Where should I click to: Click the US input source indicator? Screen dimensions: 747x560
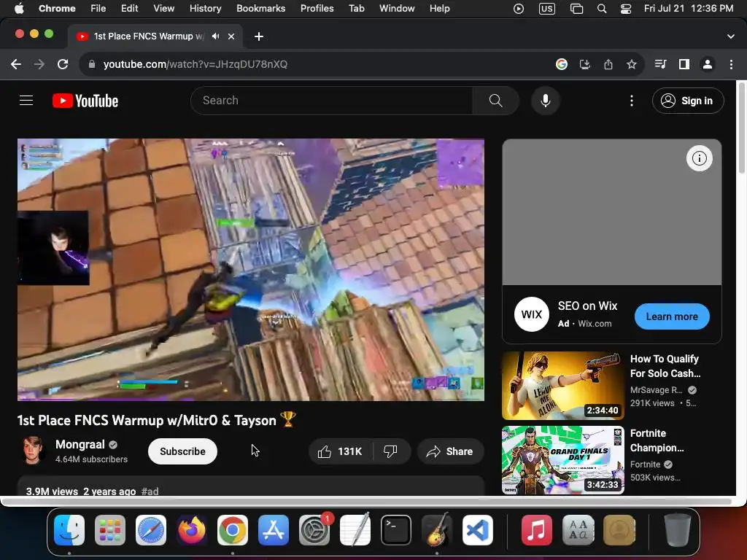coord(547,9)
